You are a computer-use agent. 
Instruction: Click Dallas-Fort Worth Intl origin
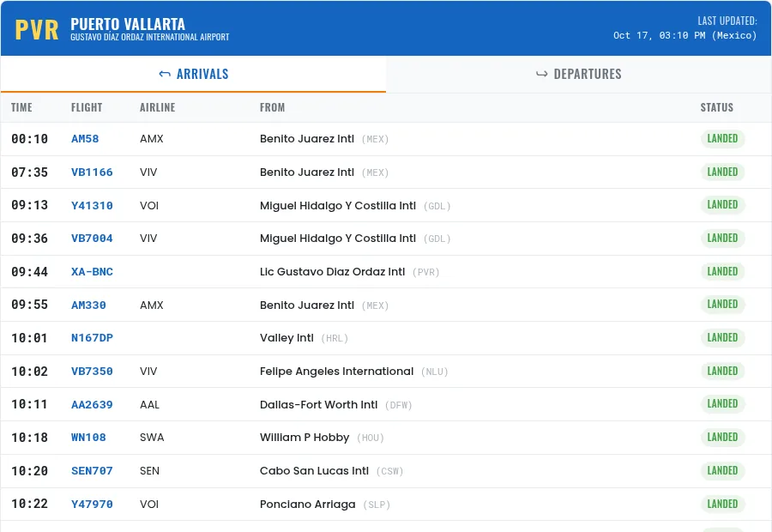(318, 405)
